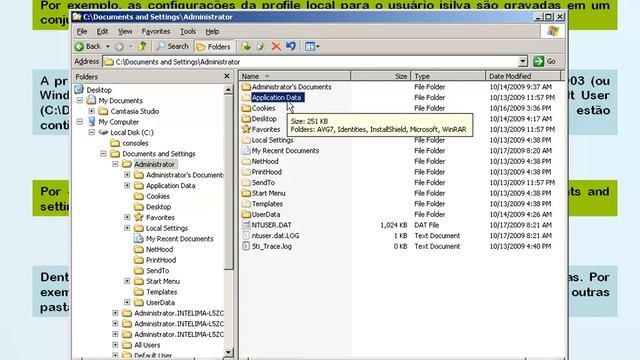Click My Computer icon in tree

(92, 122)
